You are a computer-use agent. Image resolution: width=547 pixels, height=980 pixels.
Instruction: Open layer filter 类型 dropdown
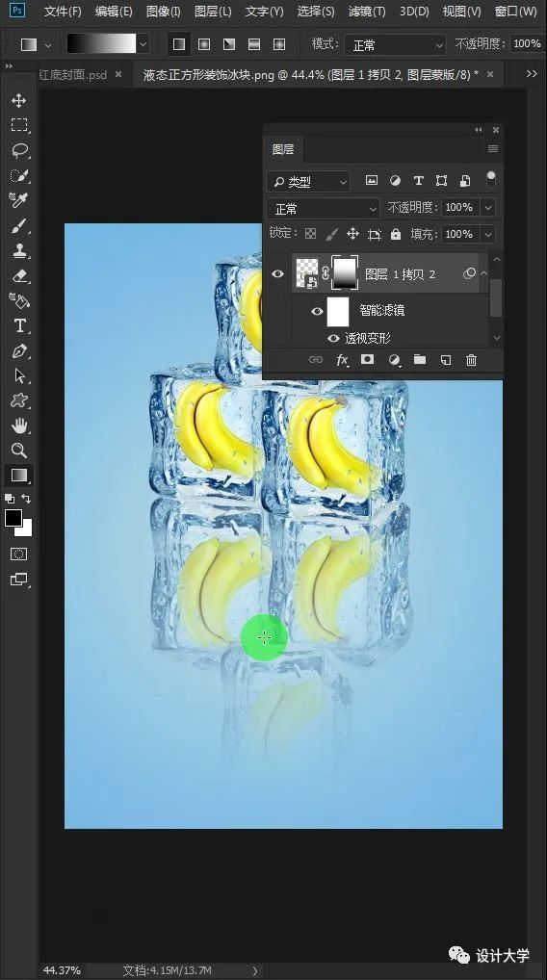[307, 181]
